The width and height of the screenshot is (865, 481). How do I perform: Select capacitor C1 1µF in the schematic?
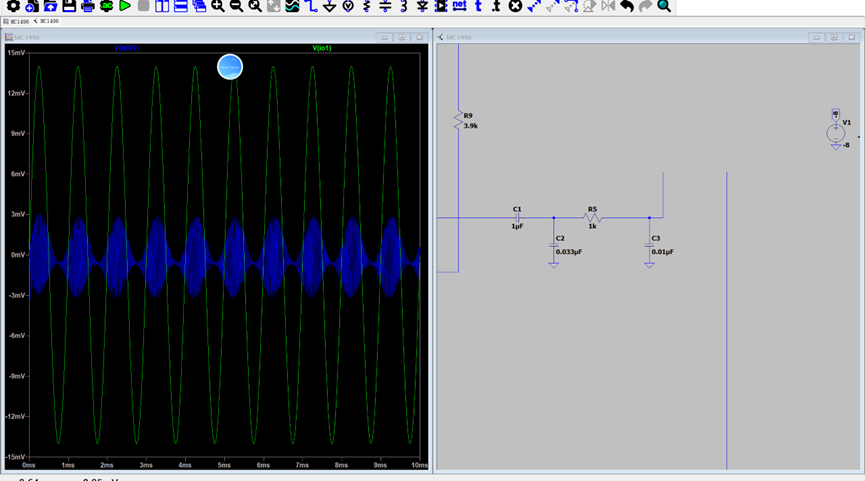point(517,217)
